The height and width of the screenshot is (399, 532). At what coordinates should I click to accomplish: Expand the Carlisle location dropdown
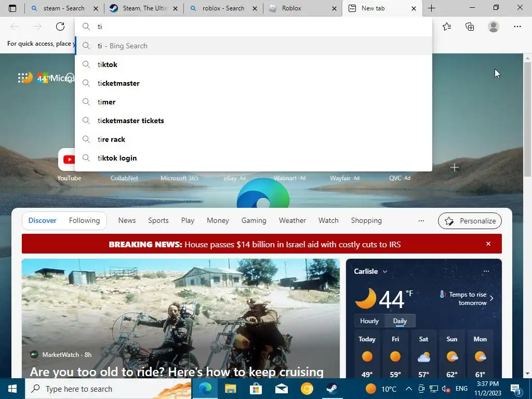click(385, 271)
